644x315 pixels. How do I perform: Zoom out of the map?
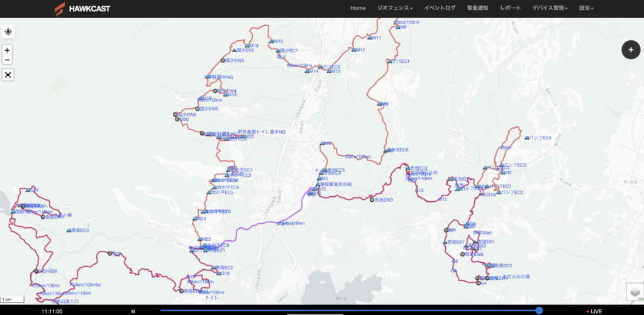click(8, 60)
